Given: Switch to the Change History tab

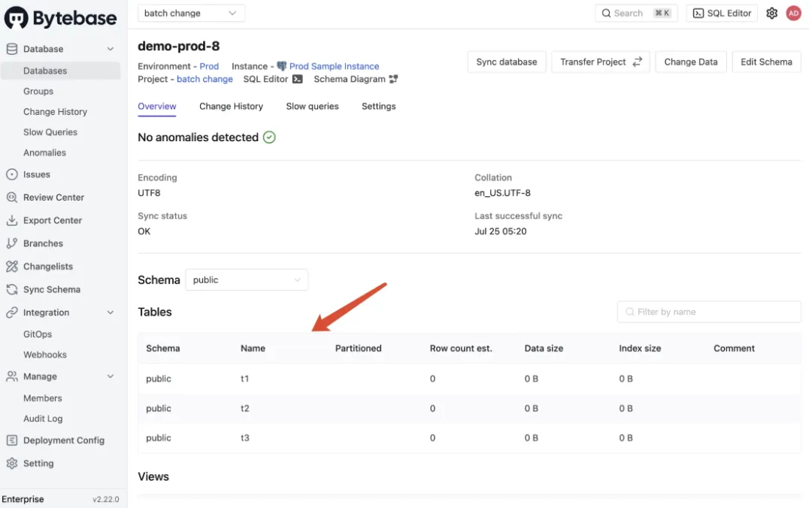Looking at the screenshot, I should point(231,107).
